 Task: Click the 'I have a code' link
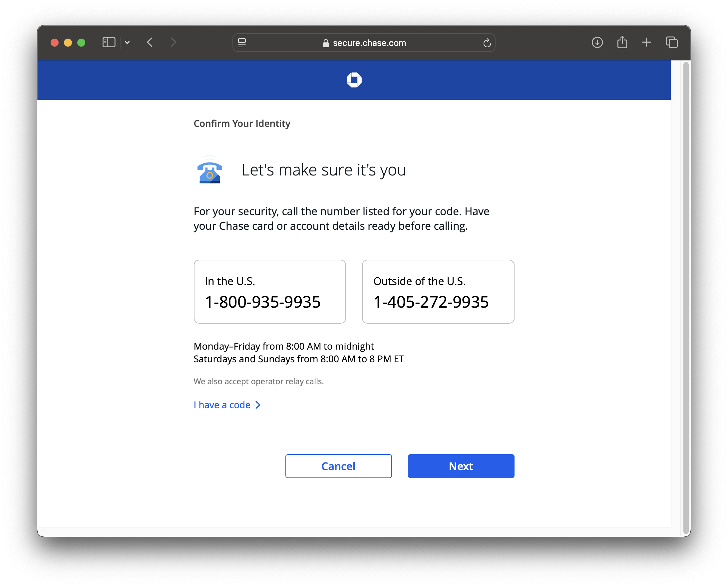coord(222,405)
